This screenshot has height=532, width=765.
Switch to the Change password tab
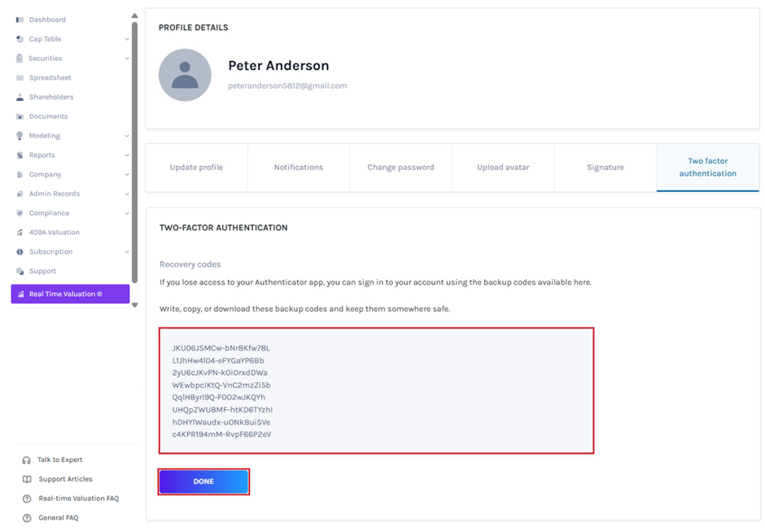[400, 168]
